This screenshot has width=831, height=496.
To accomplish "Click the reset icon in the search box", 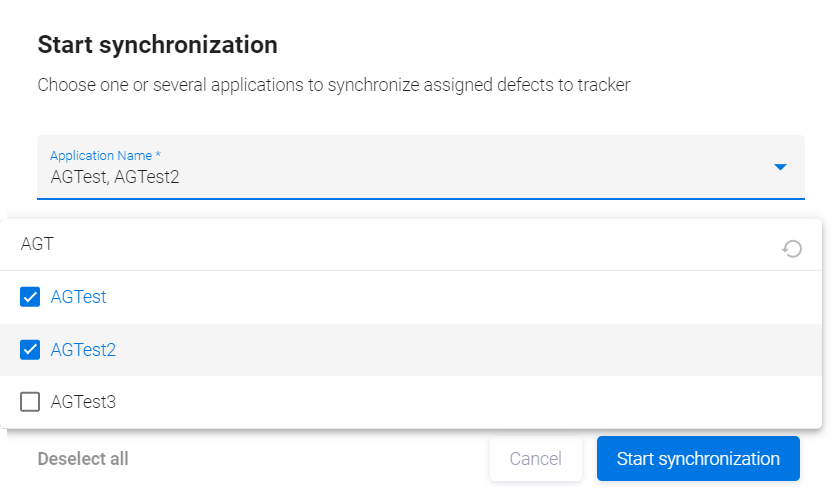I will click(792, 248).
